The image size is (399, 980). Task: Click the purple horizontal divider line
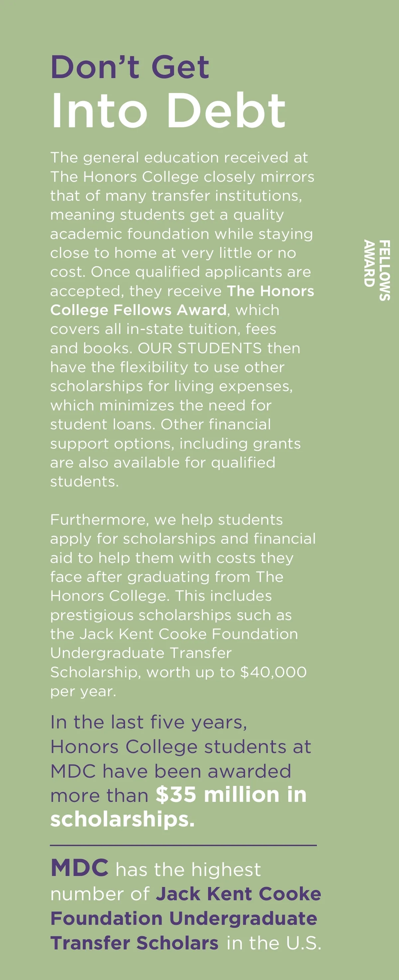coord(183,845)
